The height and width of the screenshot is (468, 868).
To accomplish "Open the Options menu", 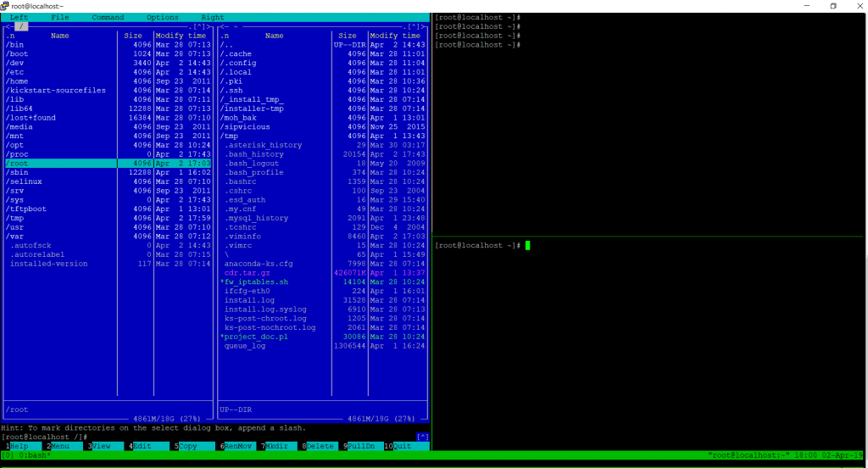I will pyautogui.click(x=163, y=17).
